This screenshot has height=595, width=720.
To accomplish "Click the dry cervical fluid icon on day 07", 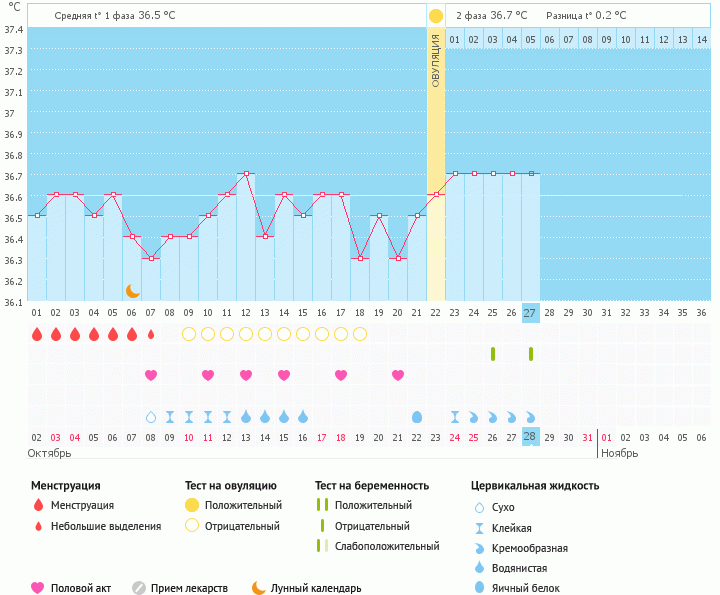I will coord(151,416).
